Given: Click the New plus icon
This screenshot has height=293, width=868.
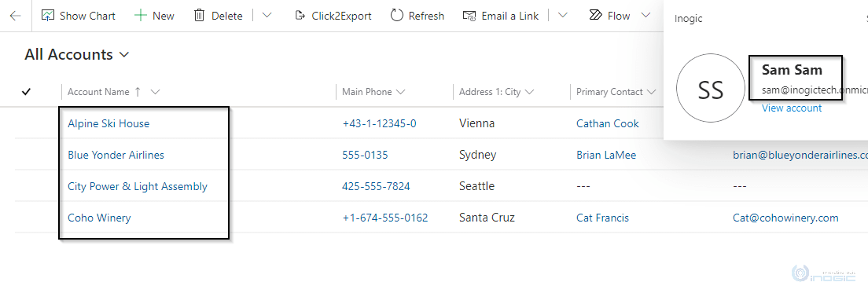Looking at the screenshot, I should tap(141, 16).
